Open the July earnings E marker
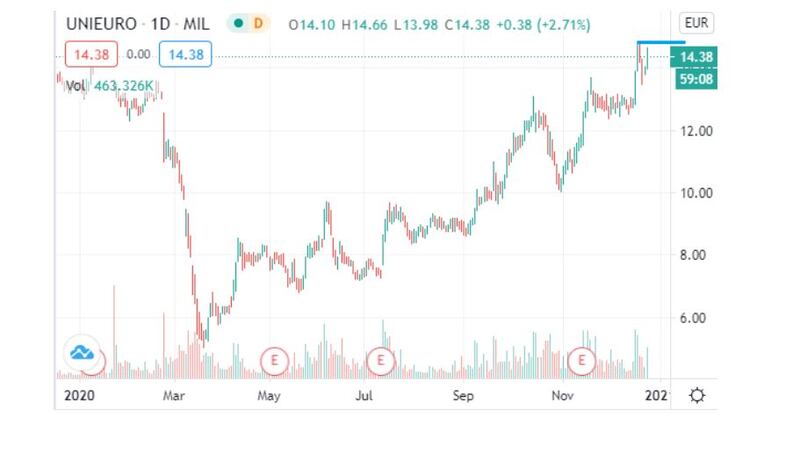Image resolution: width=800 pixels, height=475 pixels. [381, 361]
